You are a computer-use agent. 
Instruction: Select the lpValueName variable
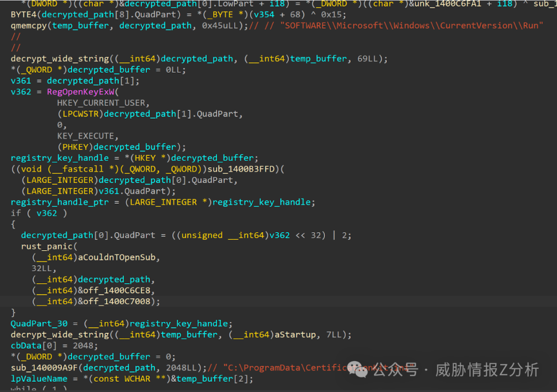[39, 379]
